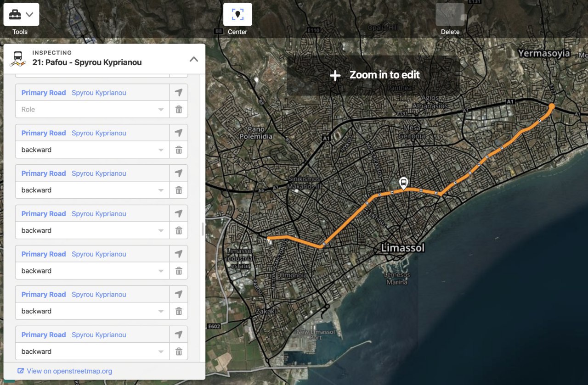Remove the member with the empty Role field
The height and width of the screenshot is (385, 588).
click(179, 110)
